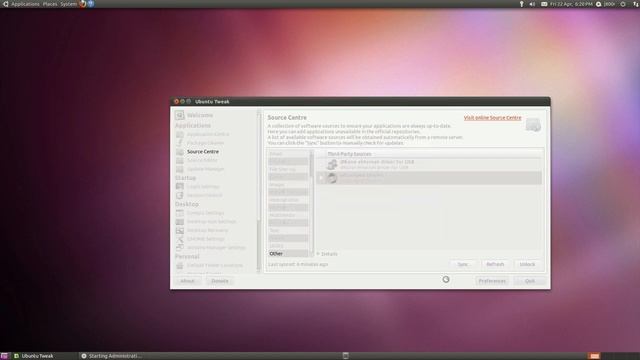The image size is (640, 360).
Task: Click the Update Manager sidebar icon
Action: 180,169
